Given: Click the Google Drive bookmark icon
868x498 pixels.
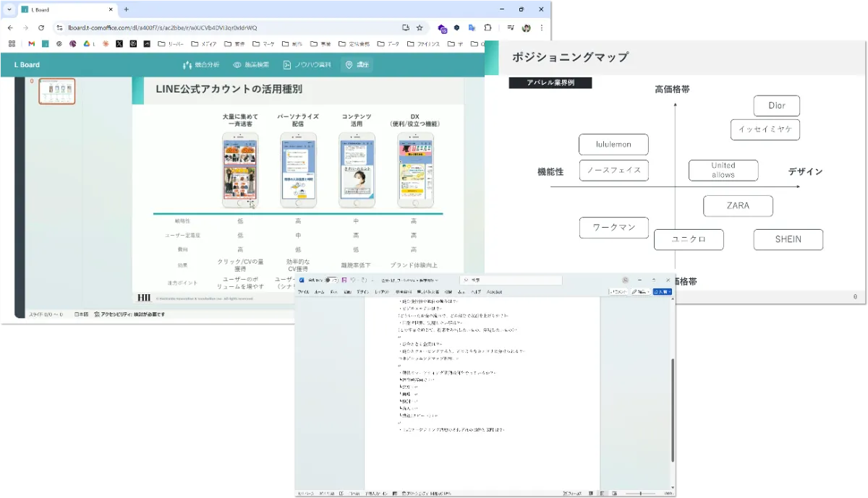Looking at the screenshot, I should (x=86, y=44).
